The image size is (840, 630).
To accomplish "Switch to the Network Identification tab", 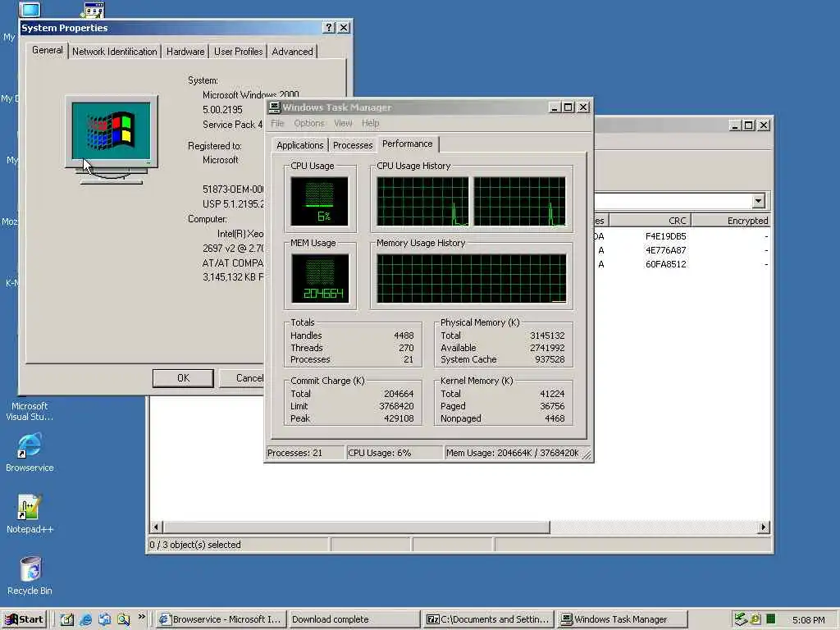I will tap(115, 52).
